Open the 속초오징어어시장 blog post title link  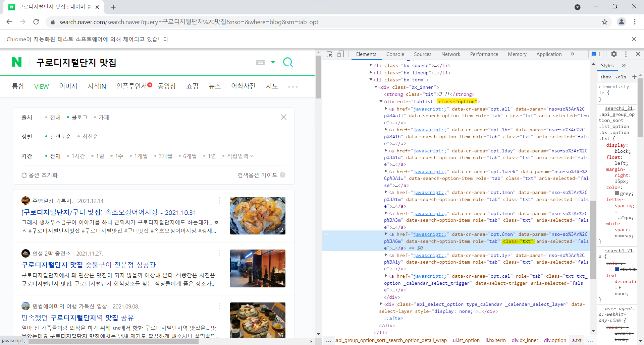point(109,212)
